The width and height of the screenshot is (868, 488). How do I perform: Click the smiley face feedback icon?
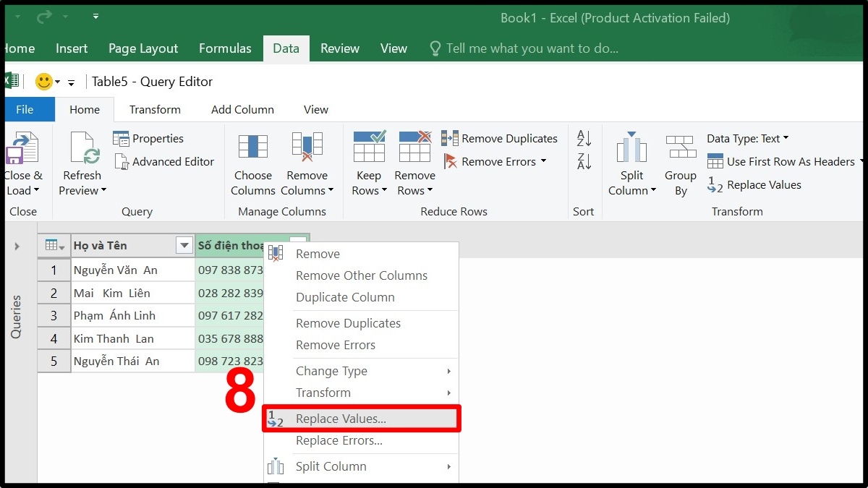click(x=45, y=81)
